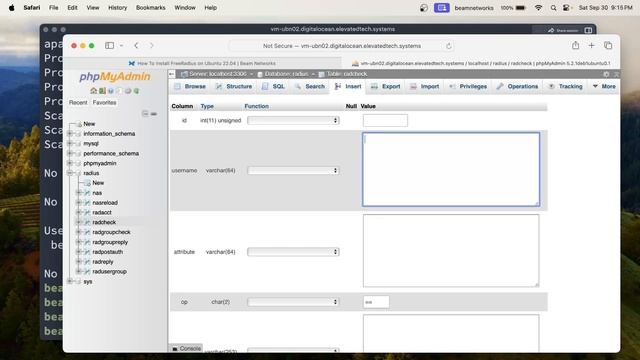
Task: Click the radreply table icon in tree
Action: coord(87,262)
